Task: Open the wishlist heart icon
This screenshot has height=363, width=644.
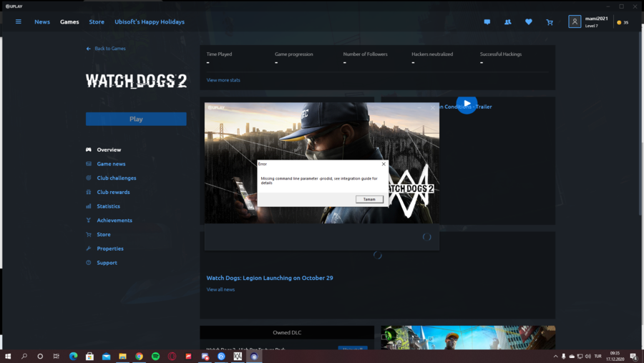Action: 529,21
